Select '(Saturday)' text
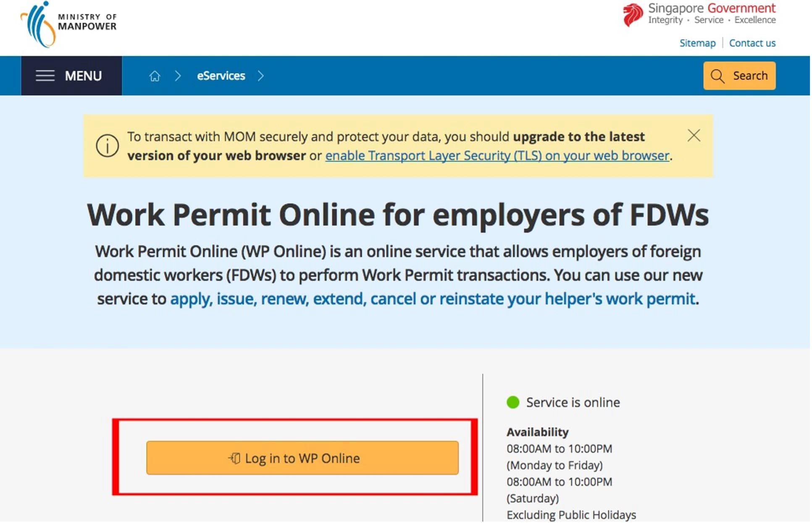Image resolution: width=812 pixels, height=523 pixels. (533, 498)
